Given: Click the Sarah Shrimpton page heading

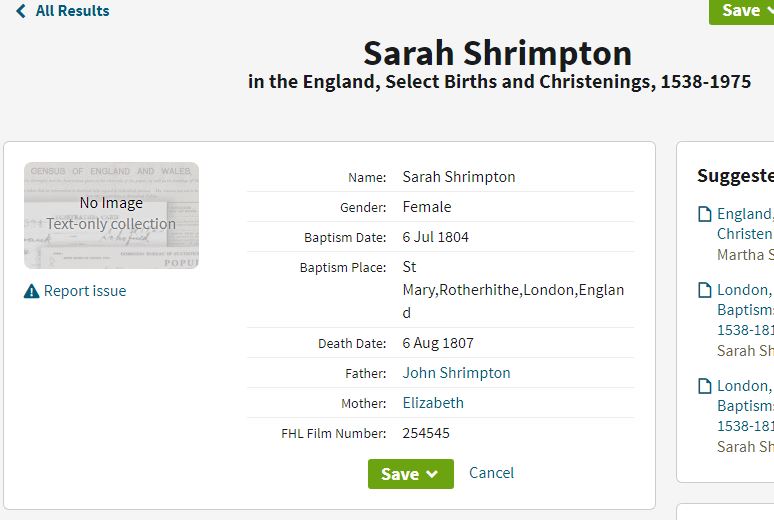Looking at the screenshot, I should pos(498,53).
